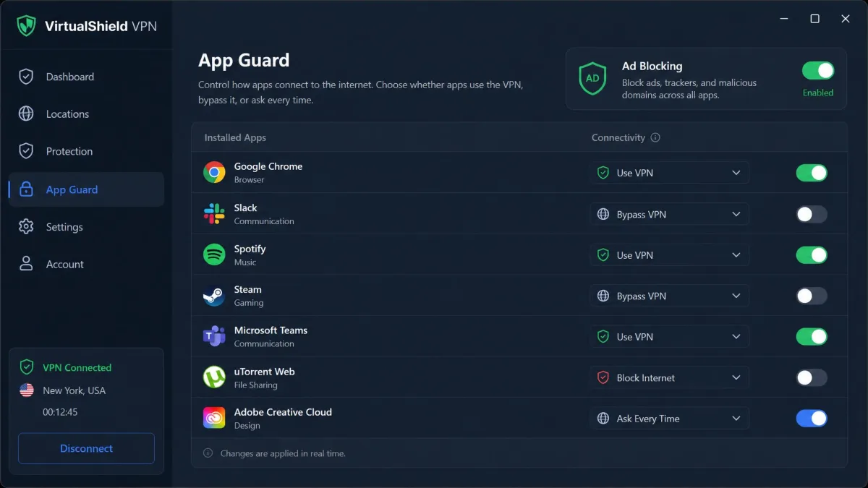This screenshot has width=868, height=488.
Task: Switch off the Microsoft Teams toggle
Action: (812, 336)
